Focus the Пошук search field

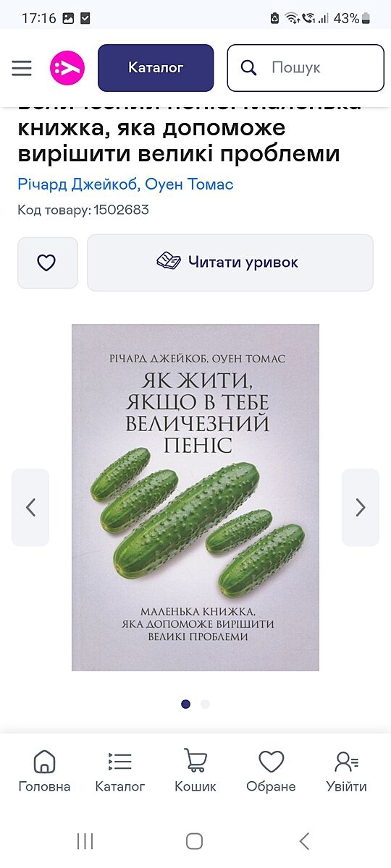(x=306, y=68)
